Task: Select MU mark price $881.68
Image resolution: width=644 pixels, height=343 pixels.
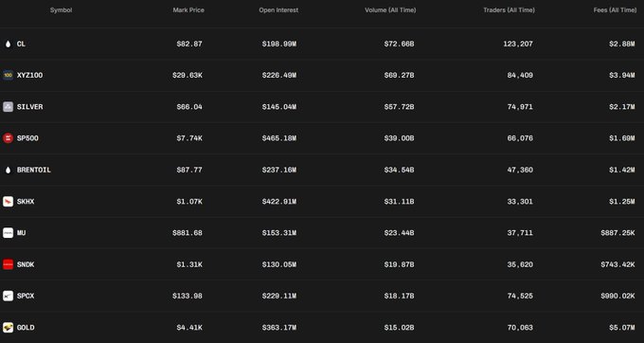Action: pos(188,233)
